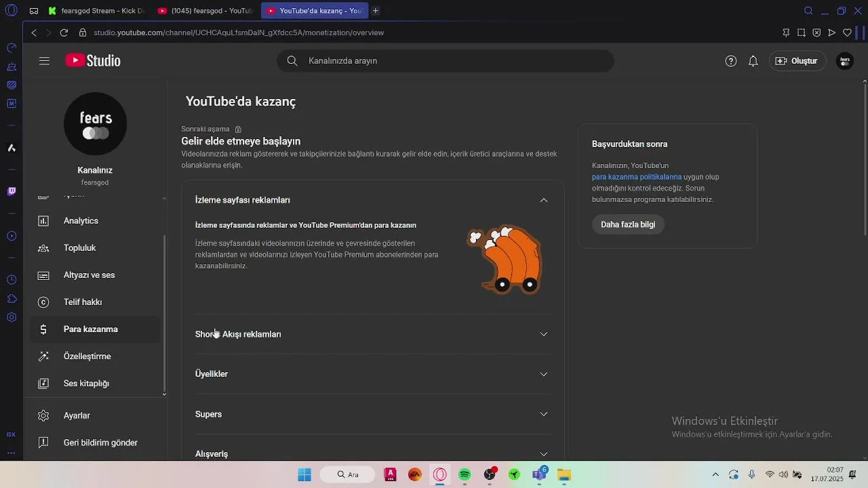Add page to bookmarks heart icon

[847, 33]
